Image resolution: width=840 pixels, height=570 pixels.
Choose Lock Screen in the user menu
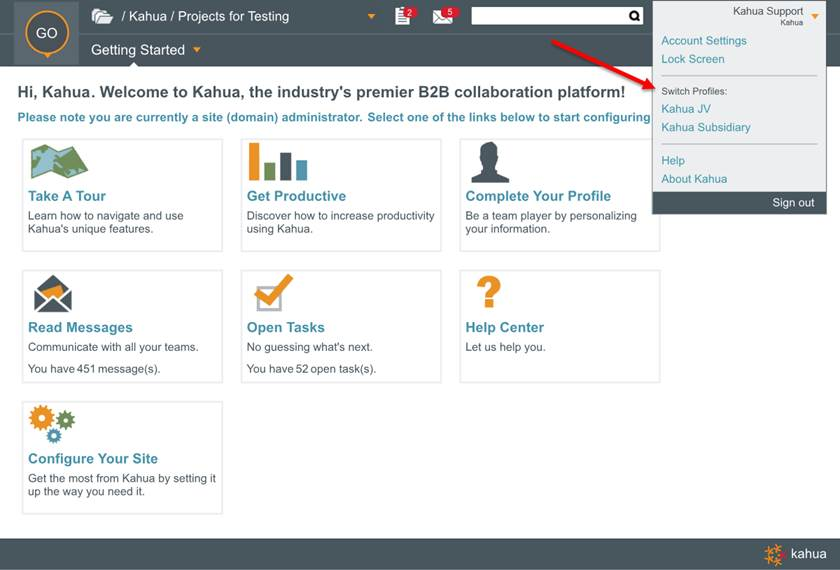(692, 59)
